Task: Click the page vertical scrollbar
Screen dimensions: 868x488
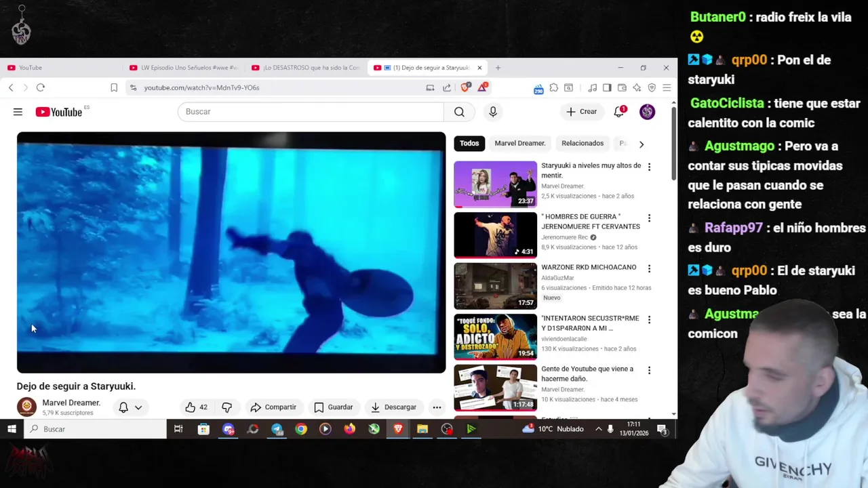Action: click(x=673, y=142)
